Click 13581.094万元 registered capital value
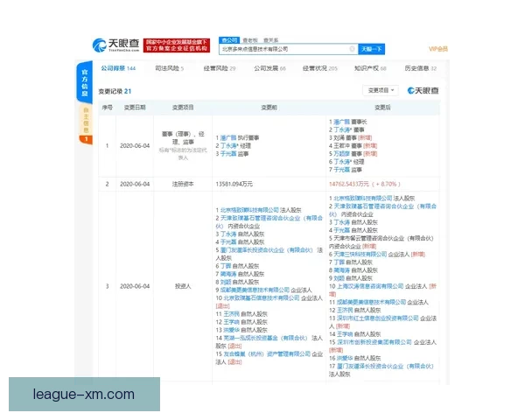Screen dimensions: 525x420 [x=234, y=185]
